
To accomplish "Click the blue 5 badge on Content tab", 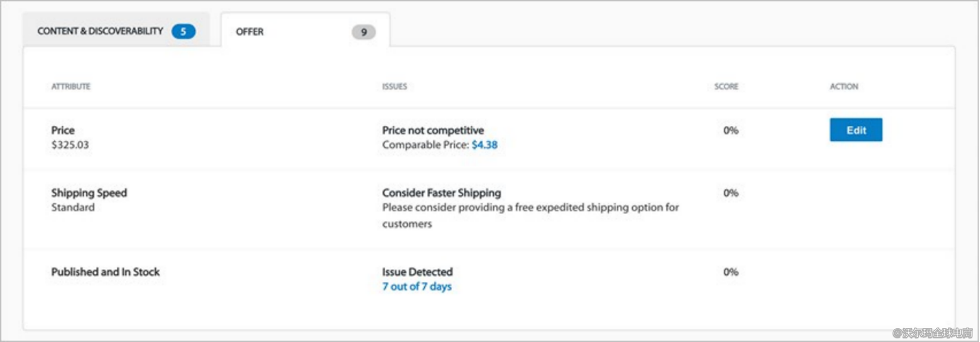I will click(183, 32).
